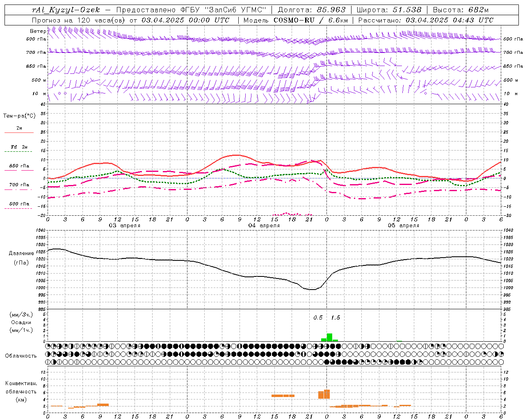This screenshot has width=525, height=420.
Task: Click the 0.5 precipitation amount value
Action: (318, 317)
